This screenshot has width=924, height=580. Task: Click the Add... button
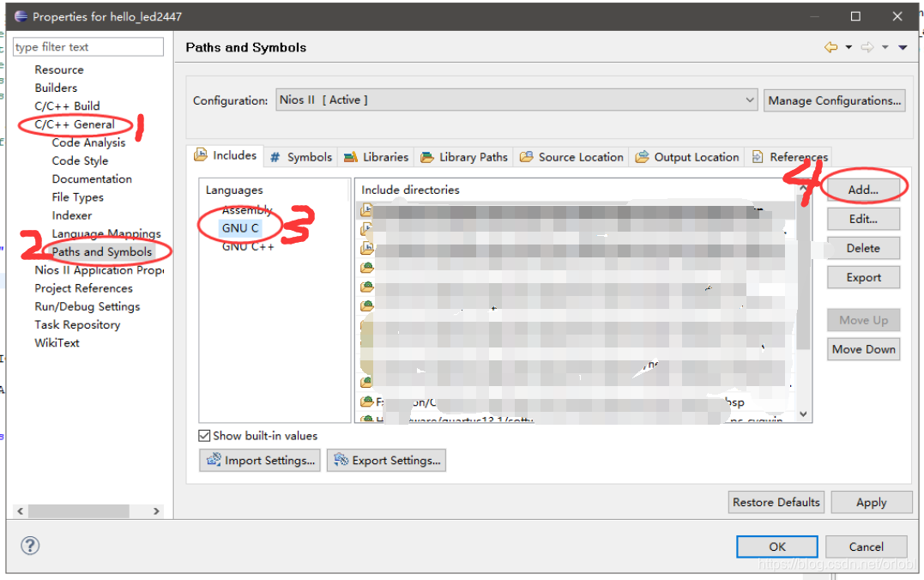click(863, 190)
